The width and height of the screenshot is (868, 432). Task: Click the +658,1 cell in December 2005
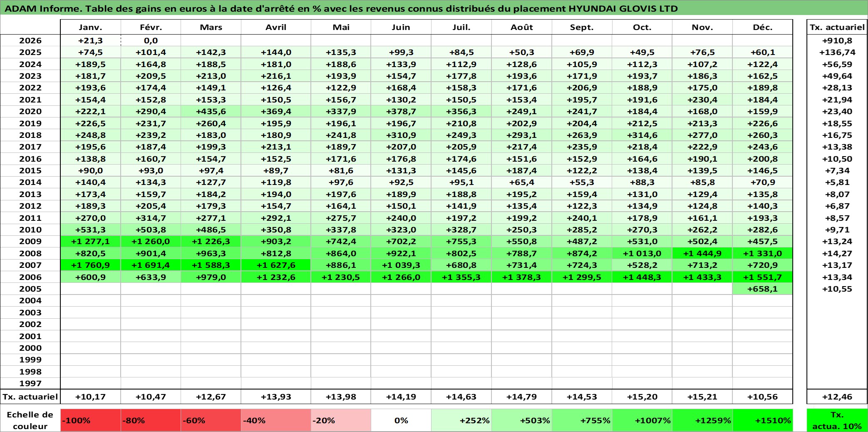(x=762, y=289)
